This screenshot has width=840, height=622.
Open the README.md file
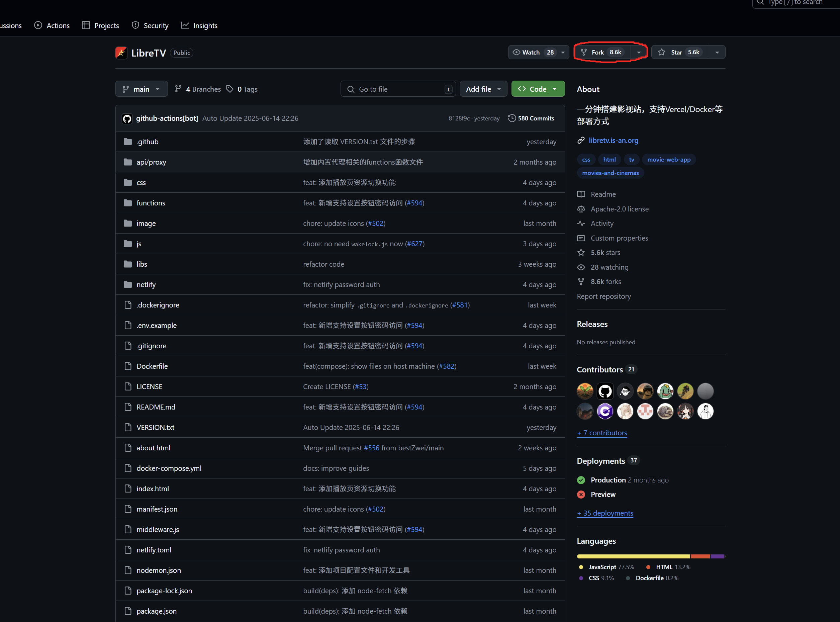156,407
